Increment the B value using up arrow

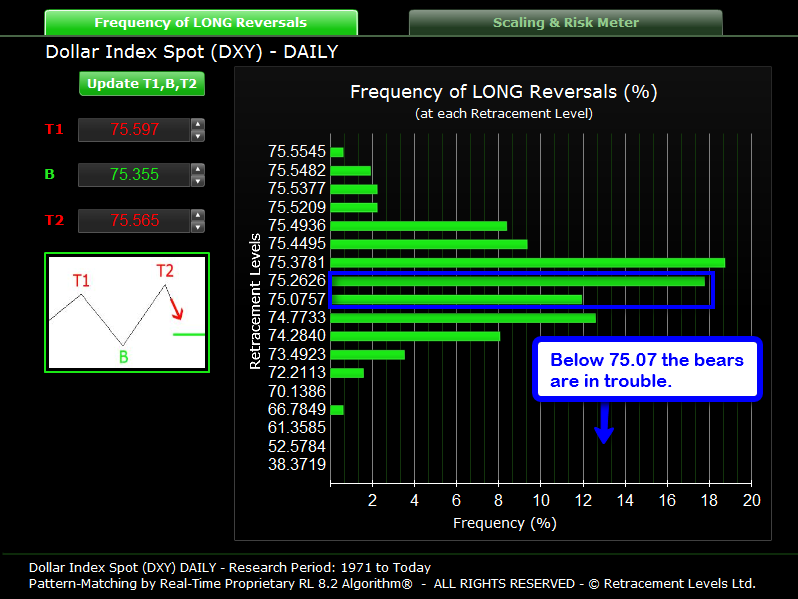(198, 169)
